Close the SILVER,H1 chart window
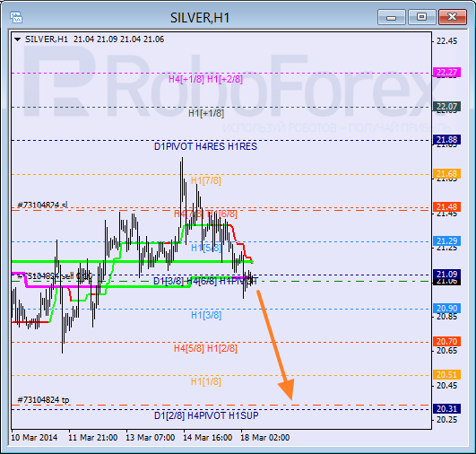Screen dimensions: 476x454 (452, 17)
